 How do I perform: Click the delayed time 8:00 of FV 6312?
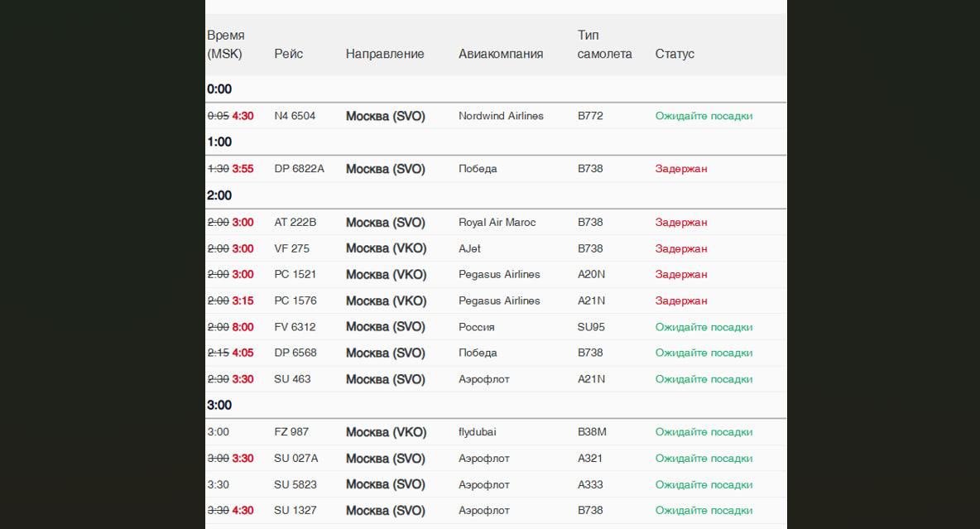[x=243, y=327]
